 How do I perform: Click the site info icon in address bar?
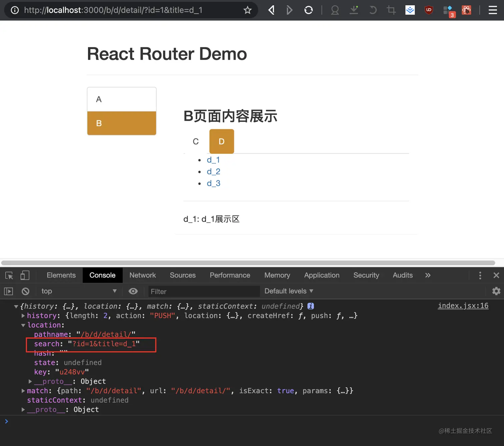pos(15,10)
